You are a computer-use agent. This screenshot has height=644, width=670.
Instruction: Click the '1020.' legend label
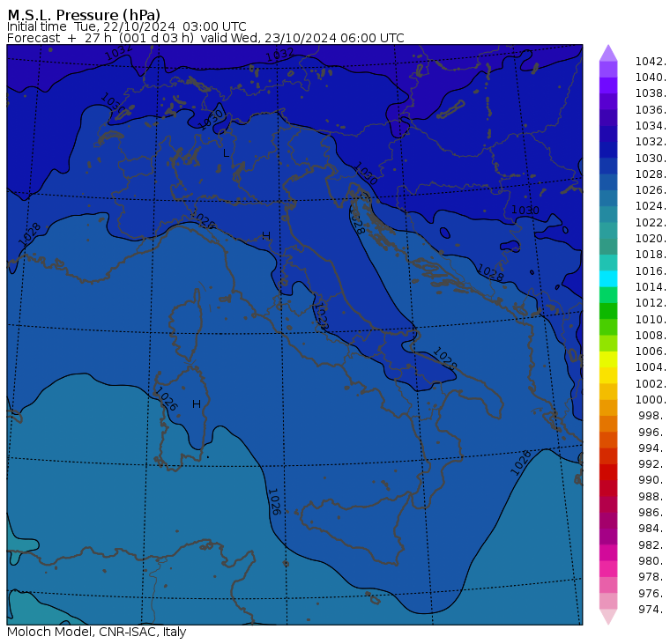click(651, 238)
